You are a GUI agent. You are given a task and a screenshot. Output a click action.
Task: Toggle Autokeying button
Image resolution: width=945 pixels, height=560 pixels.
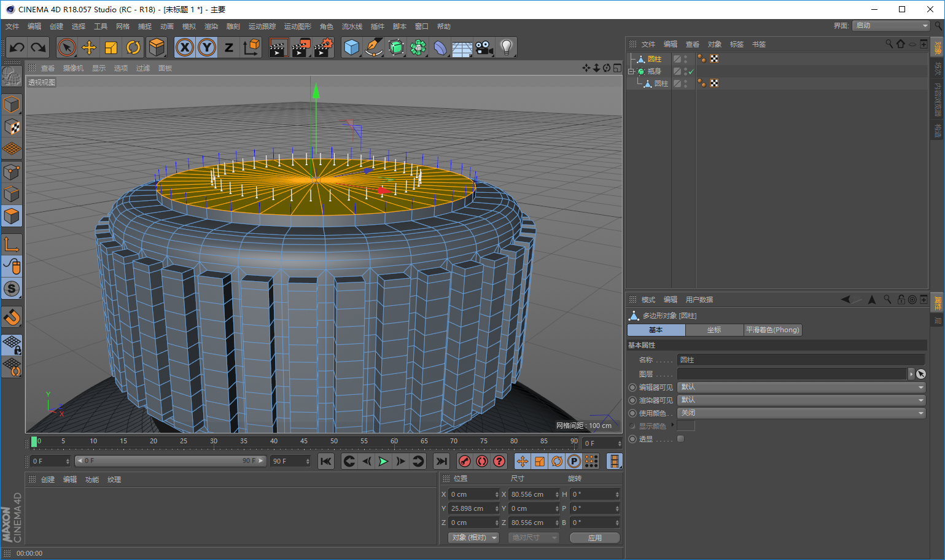[482, 461]
